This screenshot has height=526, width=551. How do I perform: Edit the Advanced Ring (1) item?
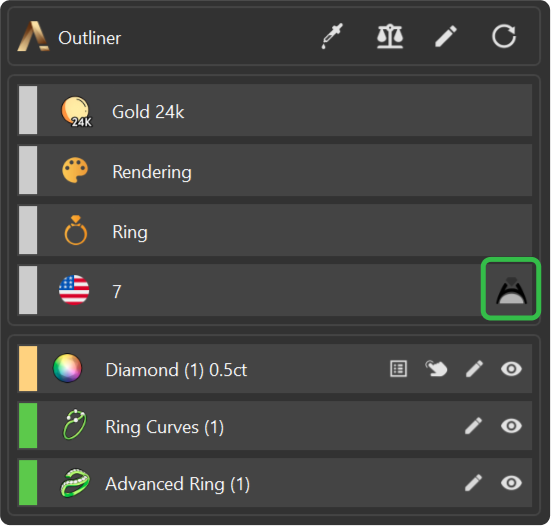click(x=474, y=483)
